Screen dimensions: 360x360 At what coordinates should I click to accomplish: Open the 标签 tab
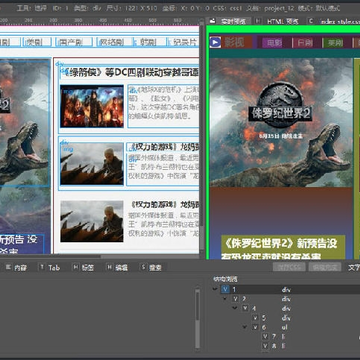(x=87, y=268)
